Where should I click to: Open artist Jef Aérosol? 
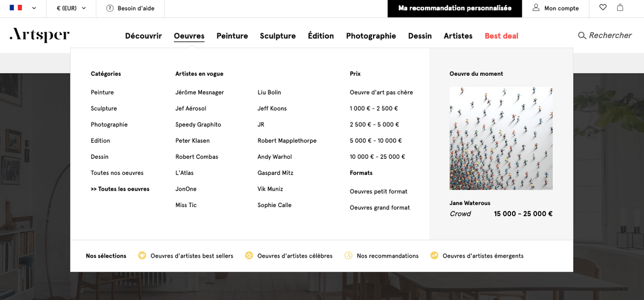pyautogui.click(x=191, y=108)
